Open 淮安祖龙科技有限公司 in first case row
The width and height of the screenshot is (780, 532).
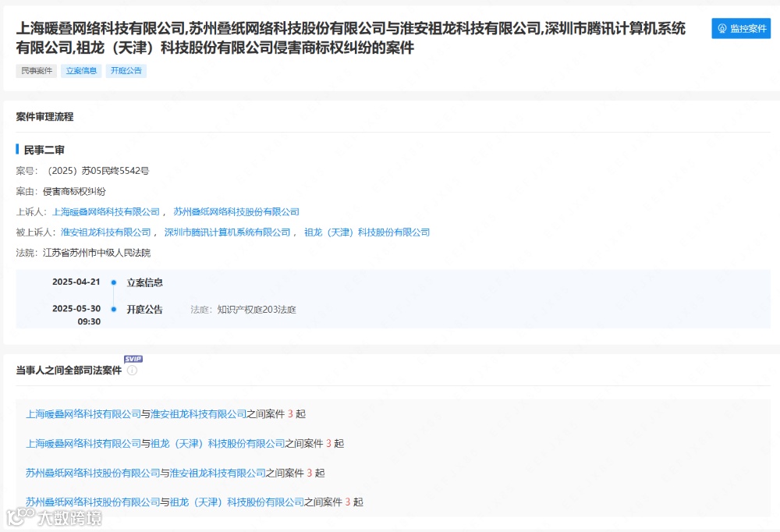click(x=198, y=414)
